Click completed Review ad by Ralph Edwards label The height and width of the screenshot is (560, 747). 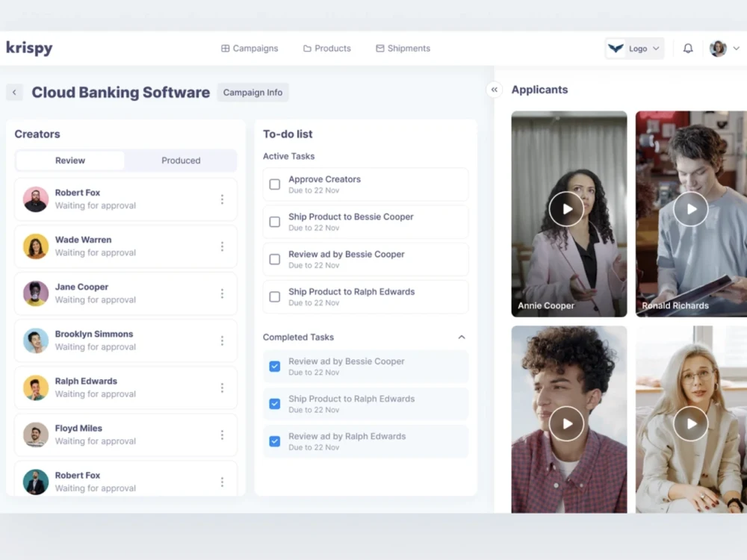[347, 436]
